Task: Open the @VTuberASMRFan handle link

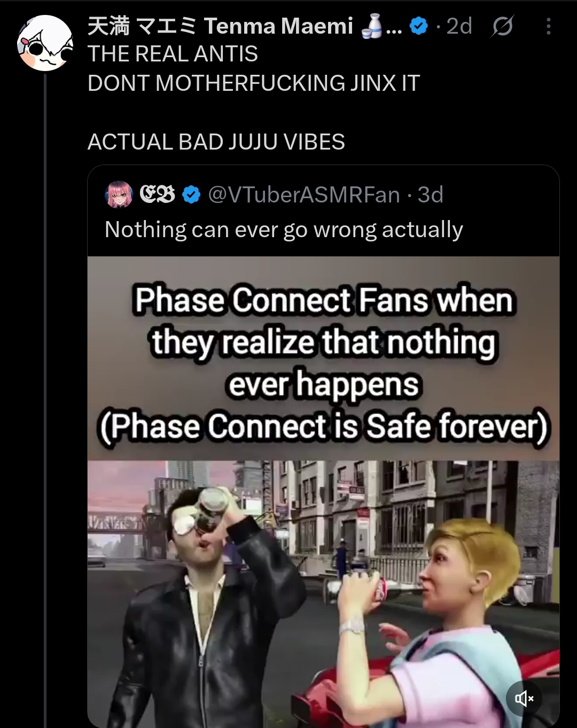Action: click(303, 195)
